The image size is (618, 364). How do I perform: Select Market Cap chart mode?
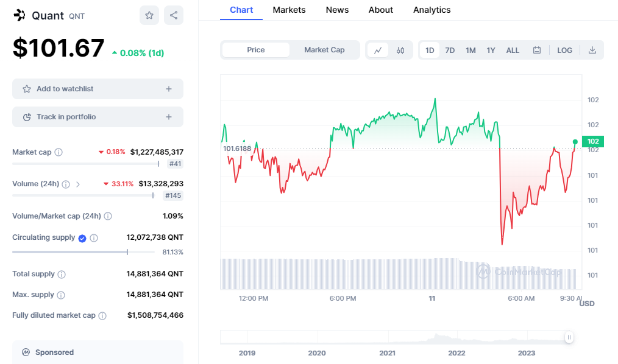tap(324, 50)
